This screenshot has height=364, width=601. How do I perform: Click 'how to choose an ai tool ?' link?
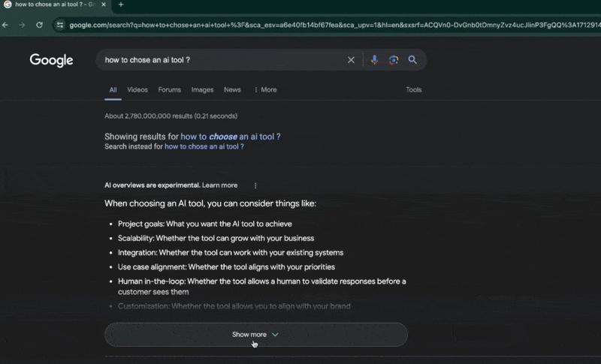pos(231,137)
